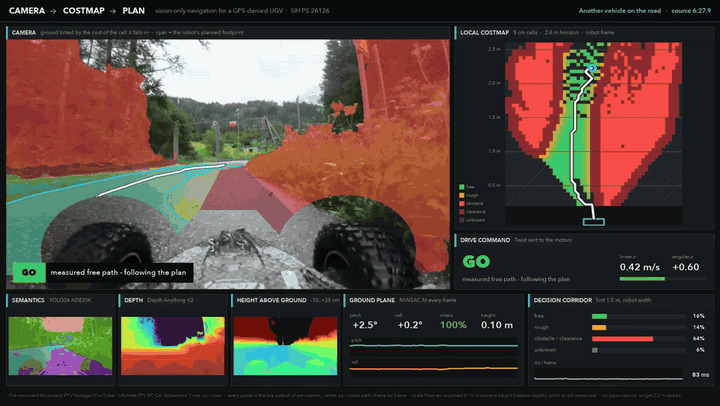Open the Height Above Ground thumbnail
Screen dimensions: 720x406
(x=285, y=346)
